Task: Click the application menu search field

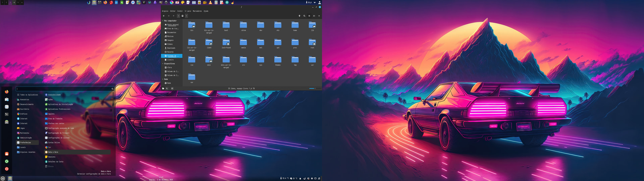Action: tap(64, 89)
